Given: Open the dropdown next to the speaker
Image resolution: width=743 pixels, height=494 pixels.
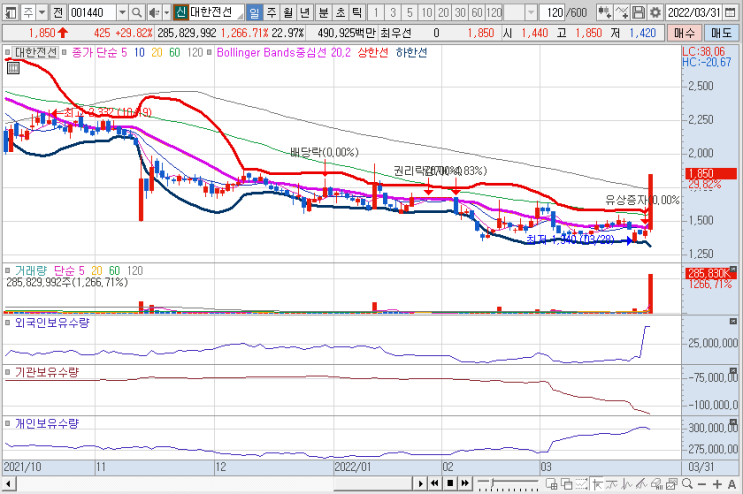Looking at the screenshot, I should pyautogui.click(x=166, y=12).
